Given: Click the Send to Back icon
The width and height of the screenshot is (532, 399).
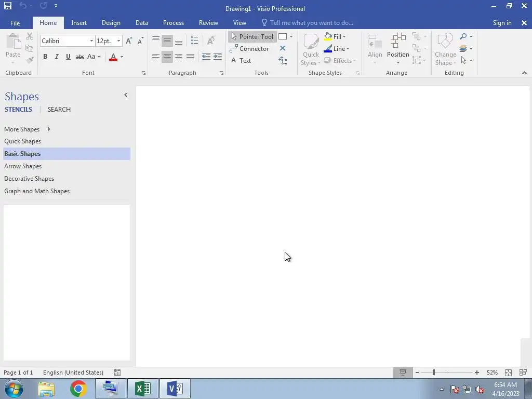Looking at the screenshot, I should [x=416, y=48].
